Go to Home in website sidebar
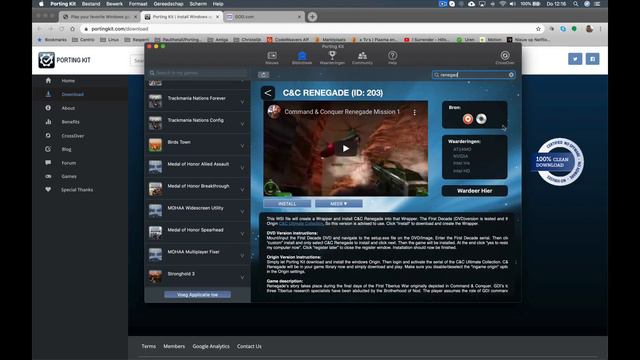Screen dimensions: 640x360 68,81
